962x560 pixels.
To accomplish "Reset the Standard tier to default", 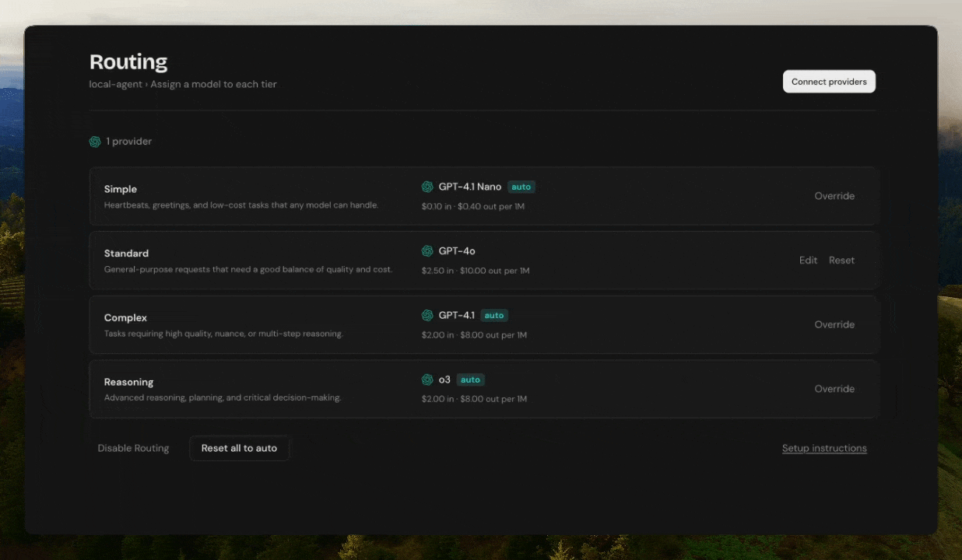I will click(x=841, y=260).
